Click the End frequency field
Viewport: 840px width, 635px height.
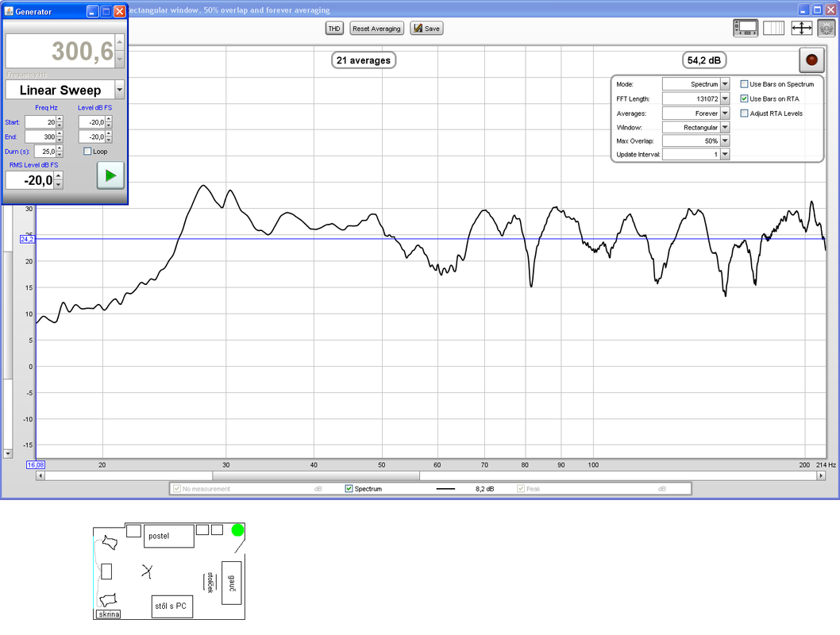tap(40, 137)
